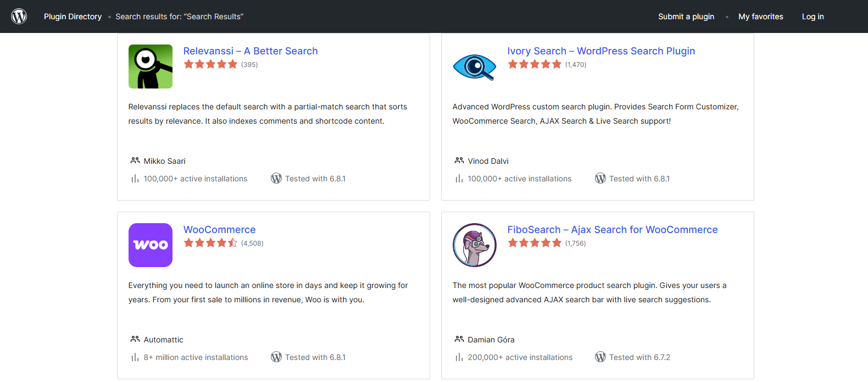Image resolution: width=868 pixels, height=382 pixels.
Task: Click "100,000+ active installations" in Ivory Search card
Action: coord(519,179)
